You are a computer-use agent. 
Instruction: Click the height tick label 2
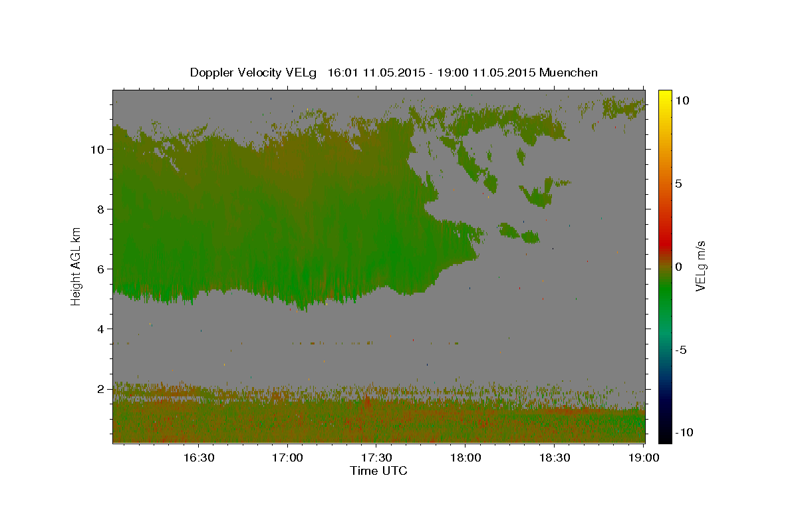pos(101,388)
